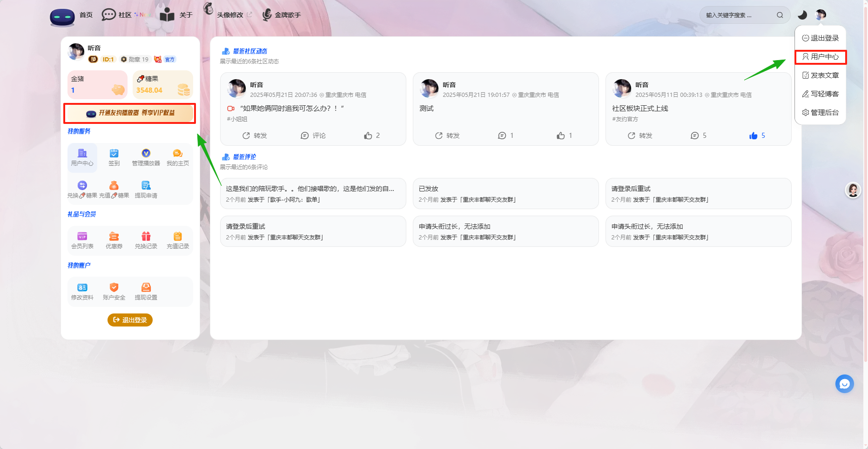Click the 开通友约播放器 VIP banner
This screenshot has width=868, height=449.
click(130, 113)
